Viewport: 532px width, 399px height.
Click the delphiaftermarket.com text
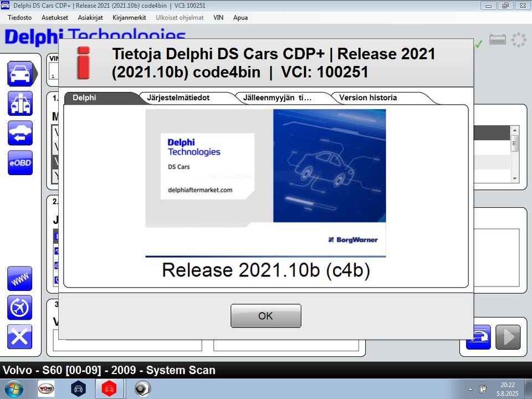pyautogui.click(x=200, y=190)
